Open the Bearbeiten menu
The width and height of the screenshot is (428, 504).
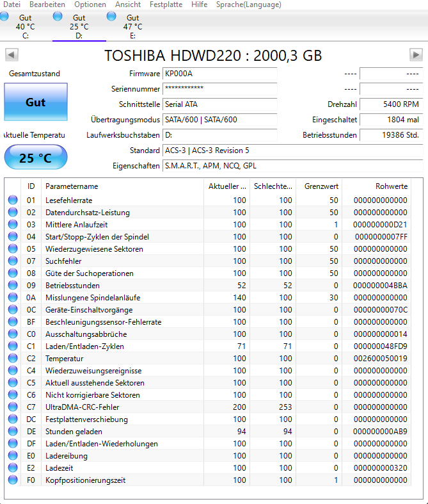[x=47, y=4]
